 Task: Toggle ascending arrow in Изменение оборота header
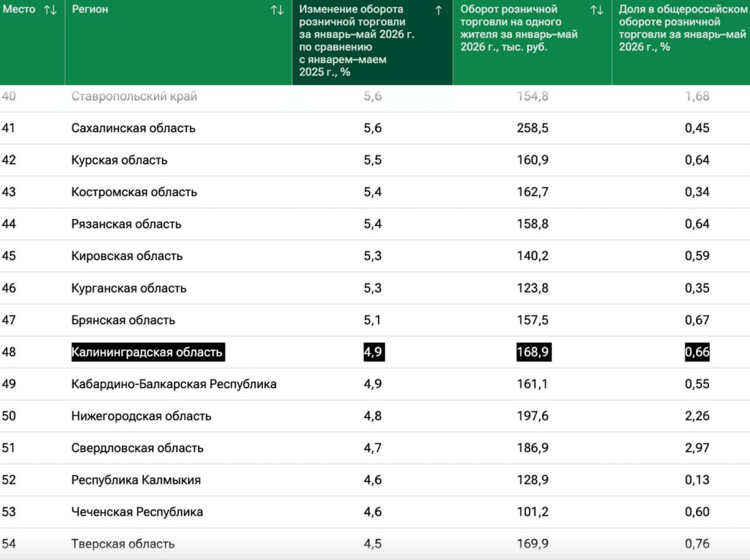(438, 10)
